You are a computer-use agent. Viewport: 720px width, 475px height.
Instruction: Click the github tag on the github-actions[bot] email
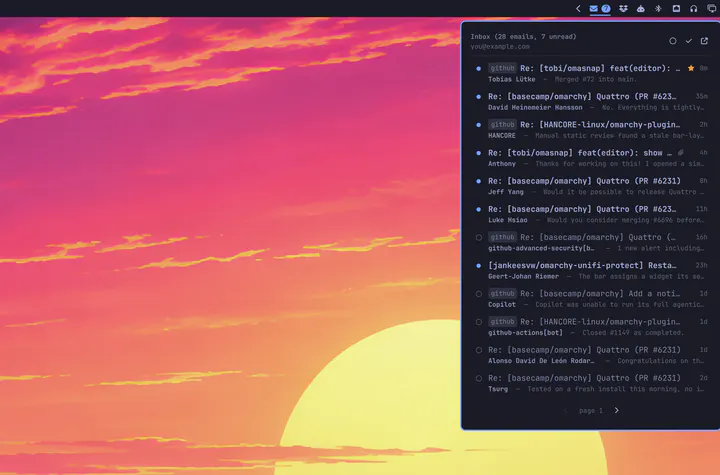[502, 322]
